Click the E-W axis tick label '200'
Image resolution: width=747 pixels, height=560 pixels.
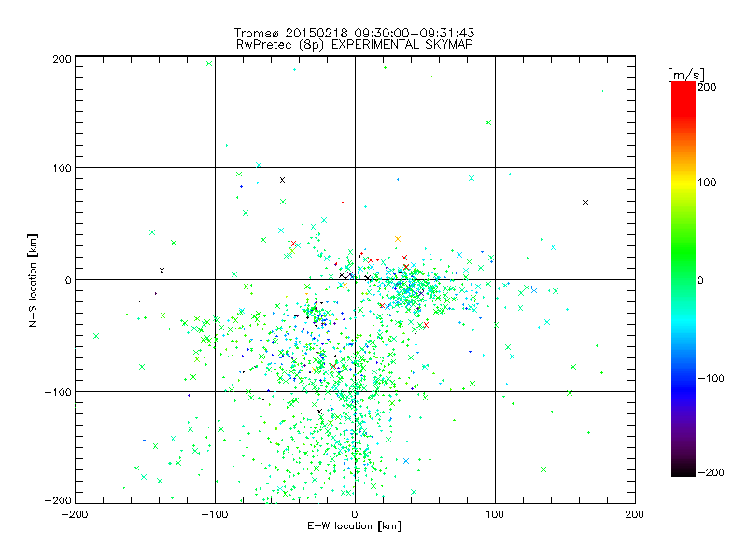pyautogui.click(x=635, y=514)
